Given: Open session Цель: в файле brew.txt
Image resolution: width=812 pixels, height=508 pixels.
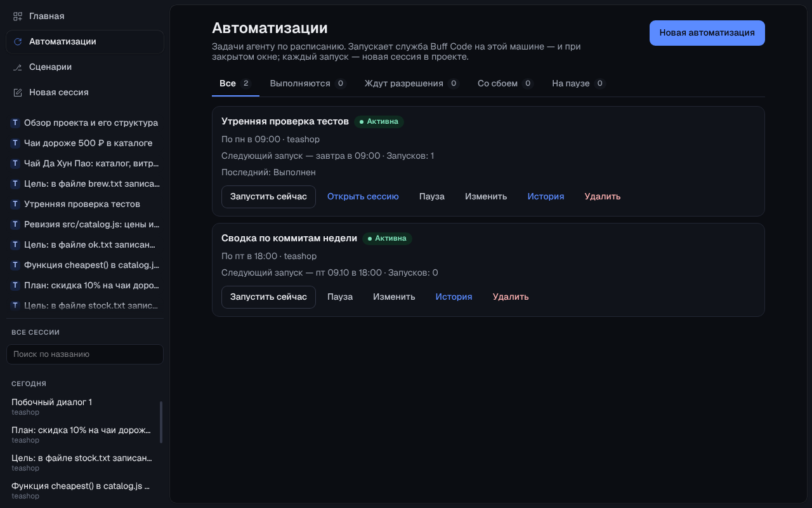Looking at the screenshot, I should (x=85, y=184).
